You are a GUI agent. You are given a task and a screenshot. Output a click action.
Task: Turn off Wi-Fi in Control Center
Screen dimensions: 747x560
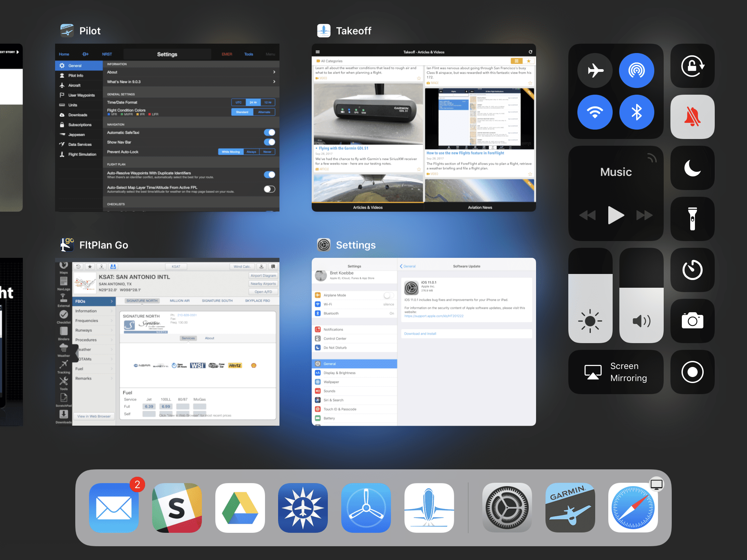tap(595, 112)
